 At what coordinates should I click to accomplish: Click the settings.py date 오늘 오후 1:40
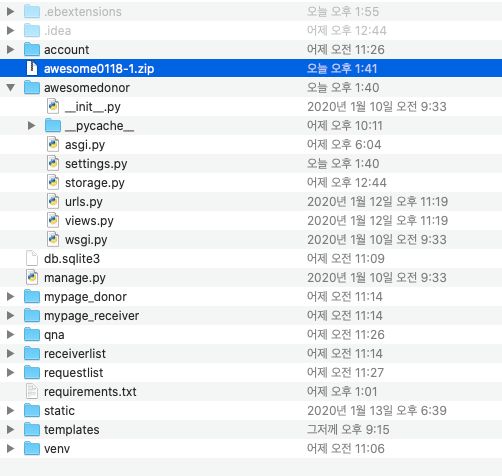(x=343, y=164)
